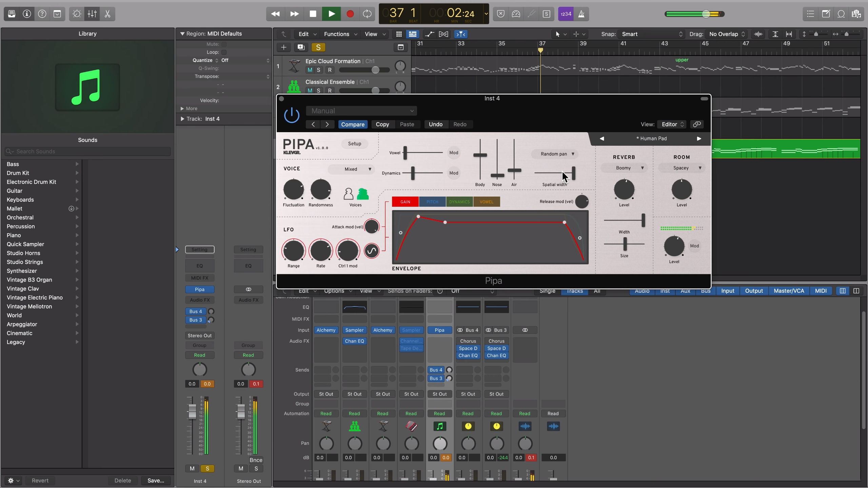The image size is (868, 488).
Task: Open the Functions menu in Tracks area
Action: pyautogui.click(x=340, y=34)
